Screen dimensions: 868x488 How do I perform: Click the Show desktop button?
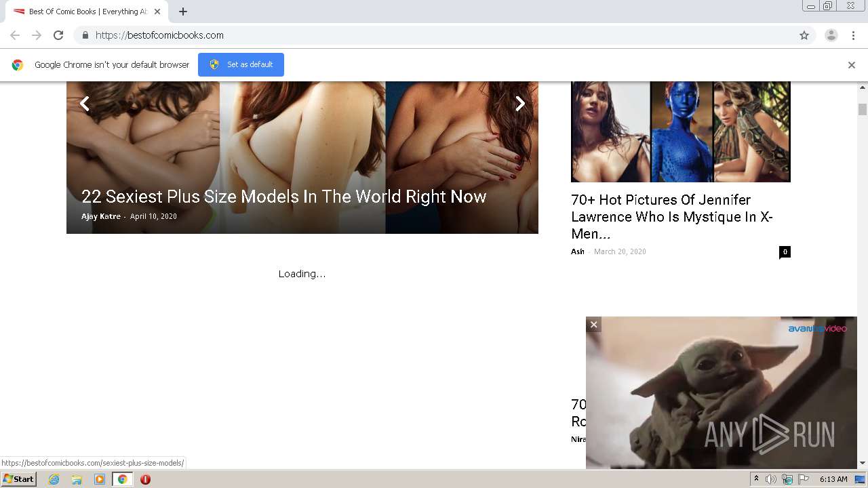[x=861, y=479]
